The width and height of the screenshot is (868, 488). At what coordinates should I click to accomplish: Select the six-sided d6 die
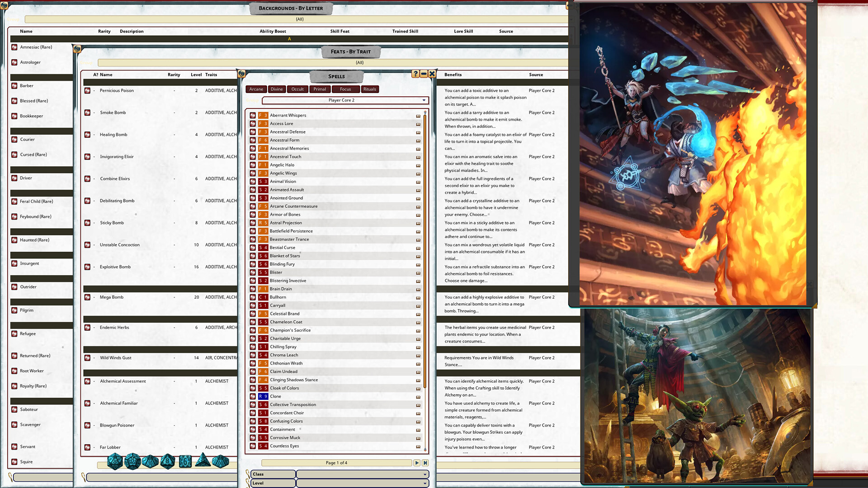pyautogui.click(x=185, y=461)
